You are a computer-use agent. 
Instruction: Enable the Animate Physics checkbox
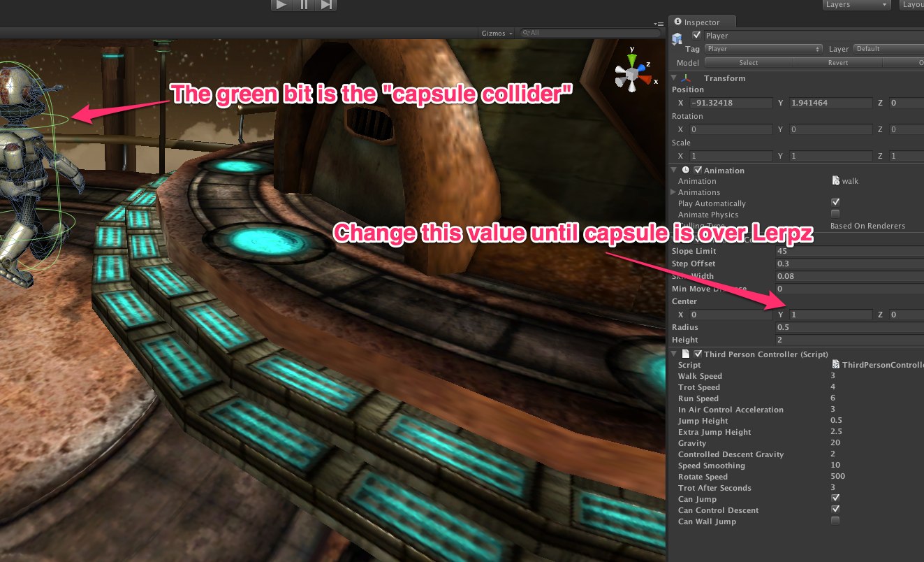pyautogui.click(x=835, y=214)
